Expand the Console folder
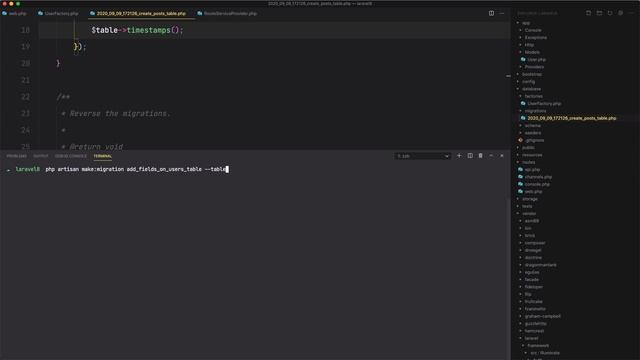640x360 pixels. [533, 30]
